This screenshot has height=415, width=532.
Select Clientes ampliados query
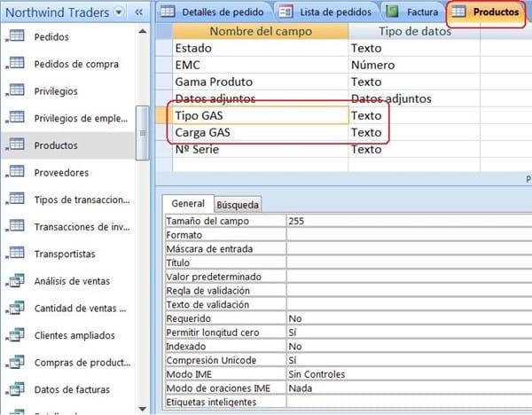tap(74, 335)
